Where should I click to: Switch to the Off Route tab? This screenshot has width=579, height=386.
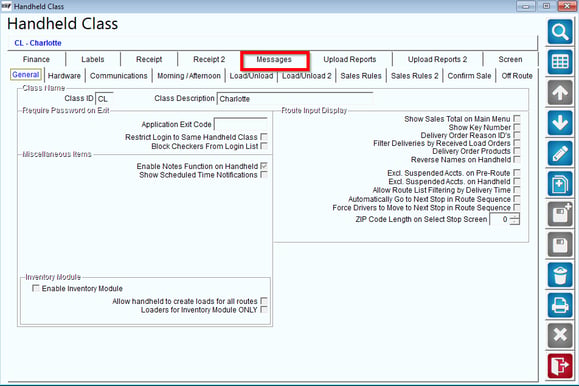point(517,76)
